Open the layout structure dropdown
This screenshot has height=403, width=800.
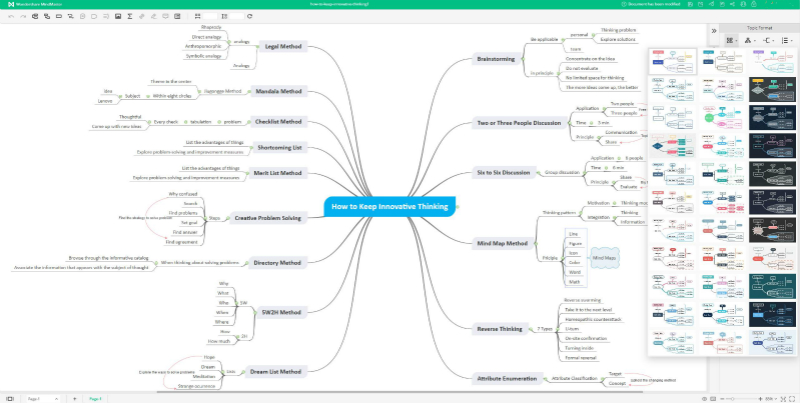click(750, 40)
